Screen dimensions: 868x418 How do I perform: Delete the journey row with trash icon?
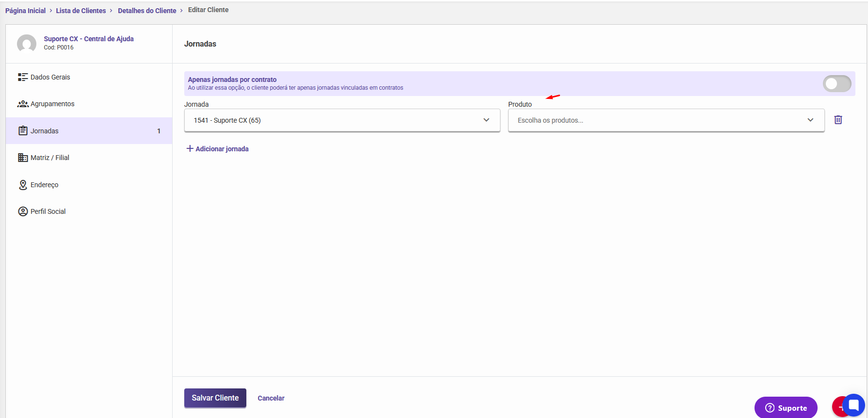(838, 120)
